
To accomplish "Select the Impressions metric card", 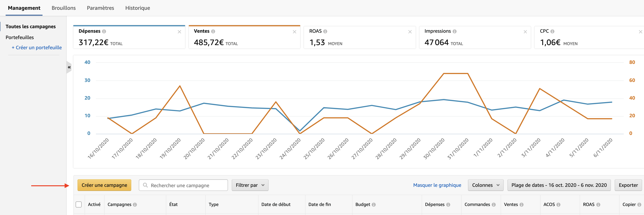I will click(x=475, y=37).
